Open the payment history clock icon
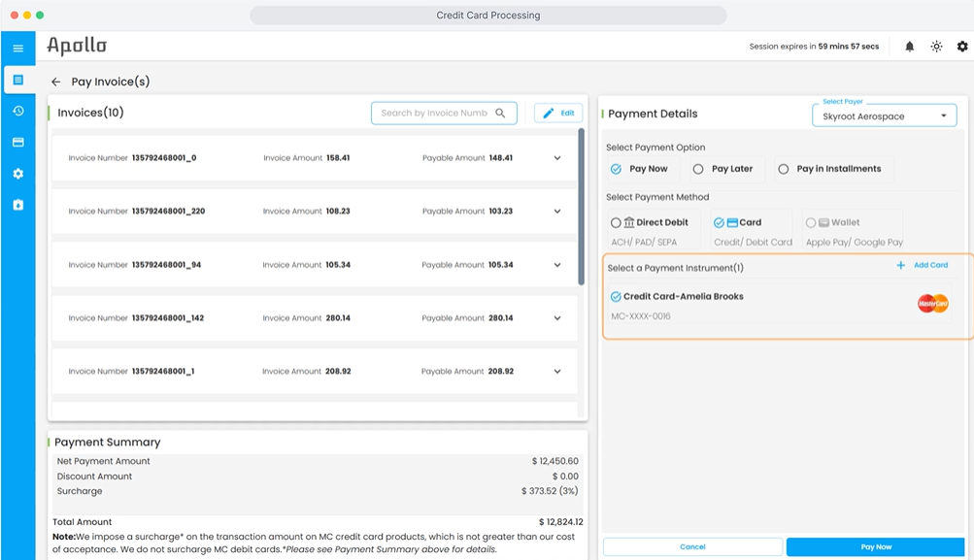974x560 pixels. tap(17, 111)
